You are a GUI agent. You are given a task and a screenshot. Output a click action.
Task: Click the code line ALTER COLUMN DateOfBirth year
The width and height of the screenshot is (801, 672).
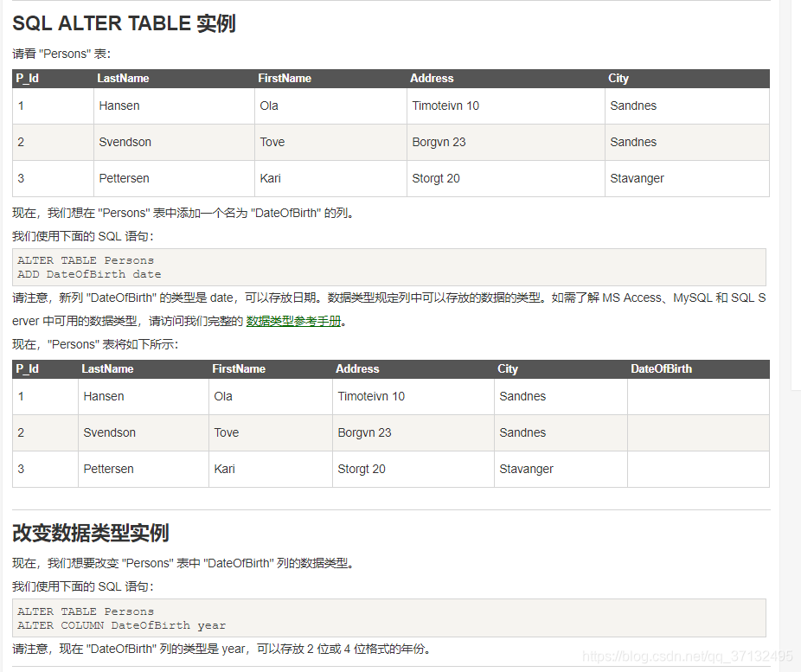(x=122, y=625)
